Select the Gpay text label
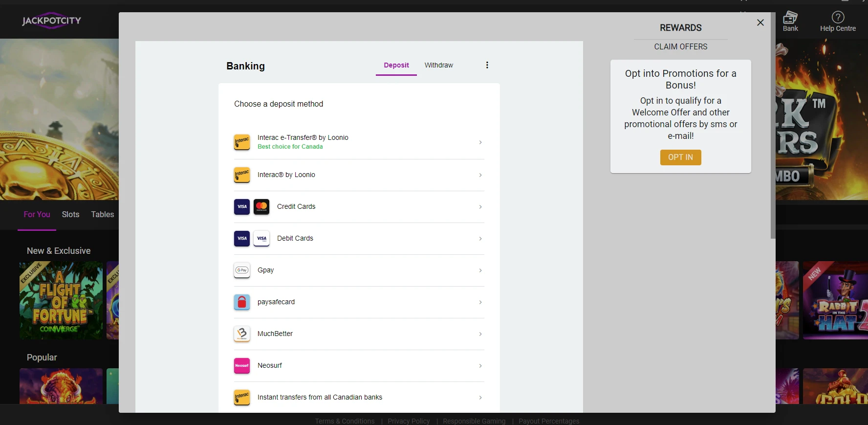 click(265, 270)
